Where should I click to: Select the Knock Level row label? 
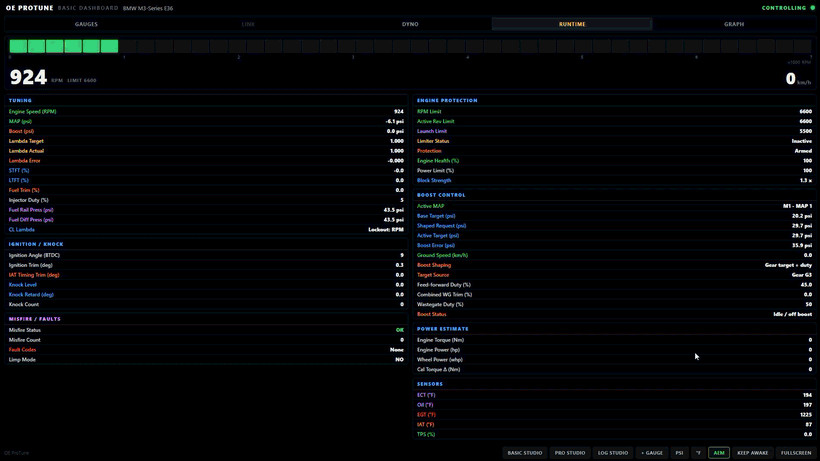[x=22, y=285]
